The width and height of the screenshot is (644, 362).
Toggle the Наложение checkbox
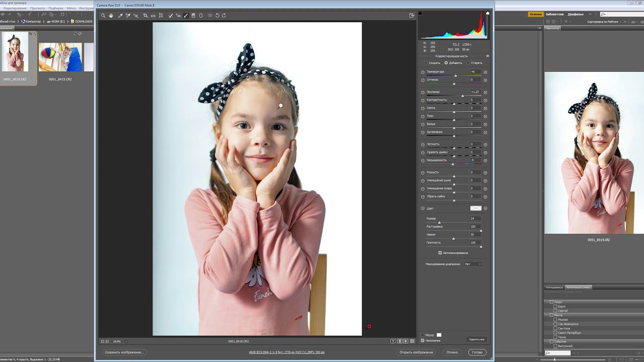tap(423, 340)
